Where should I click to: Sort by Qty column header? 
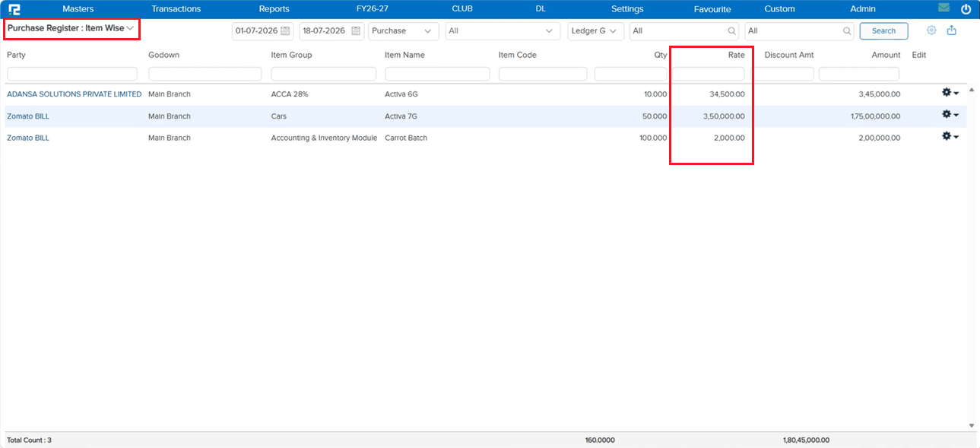[x=661, y=55]
